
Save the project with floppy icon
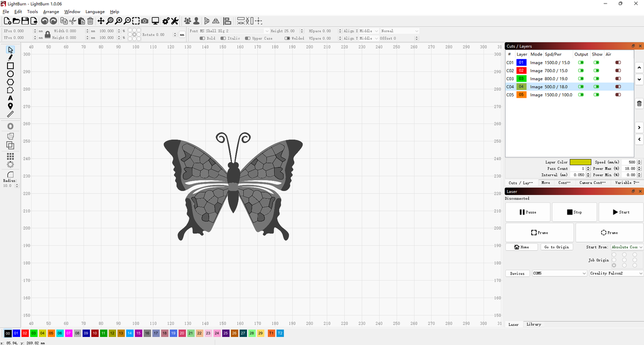point(25,21)
